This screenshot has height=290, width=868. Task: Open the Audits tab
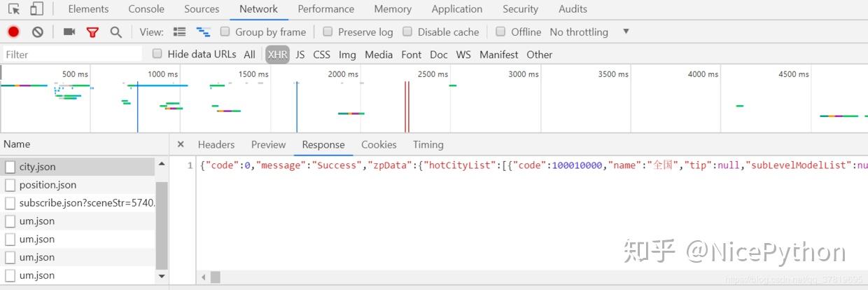[573, 9]
